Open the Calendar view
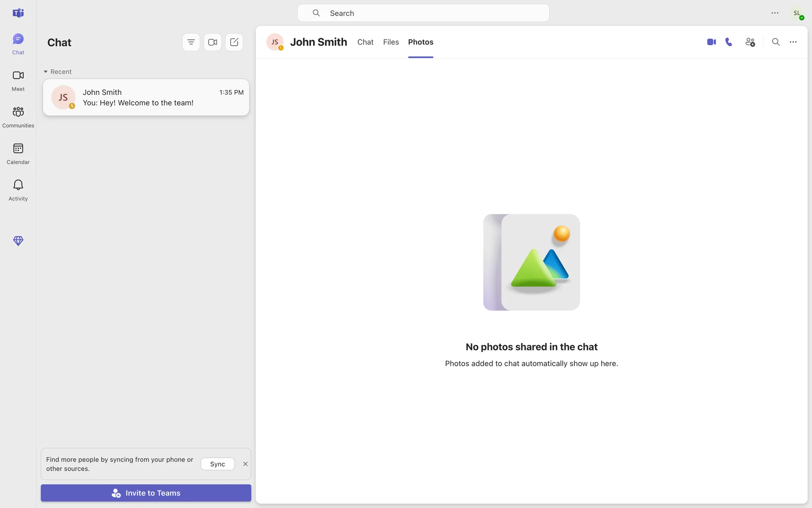 [x=18, y=153]
